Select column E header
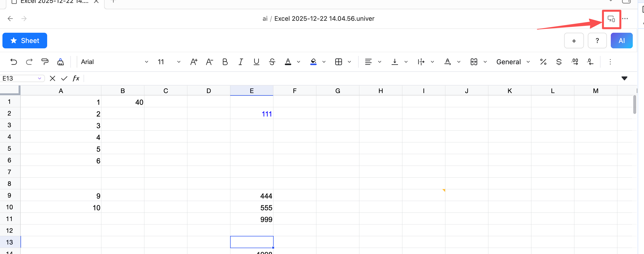644x254 pixels. point(251,91)
